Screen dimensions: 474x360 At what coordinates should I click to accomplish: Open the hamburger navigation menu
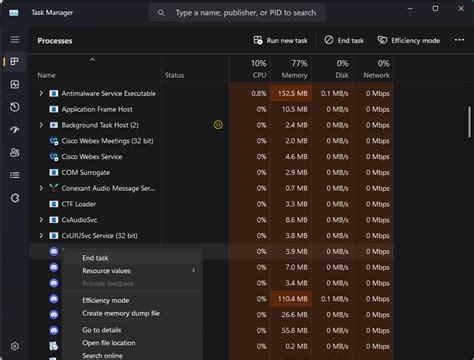click(15, 40)
